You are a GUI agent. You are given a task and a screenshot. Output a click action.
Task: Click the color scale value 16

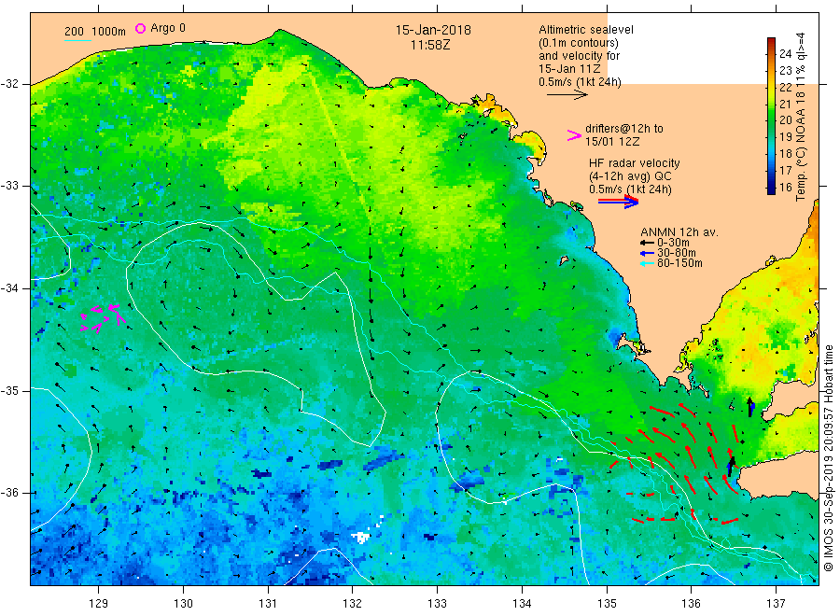coord(785,187)
